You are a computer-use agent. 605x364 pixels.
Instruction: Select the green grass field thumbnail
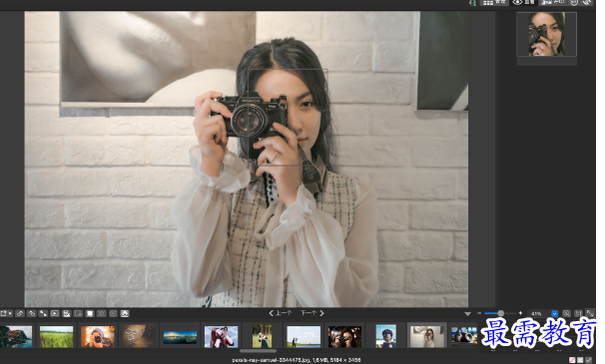pyautogui.click(x=56, y=336)
